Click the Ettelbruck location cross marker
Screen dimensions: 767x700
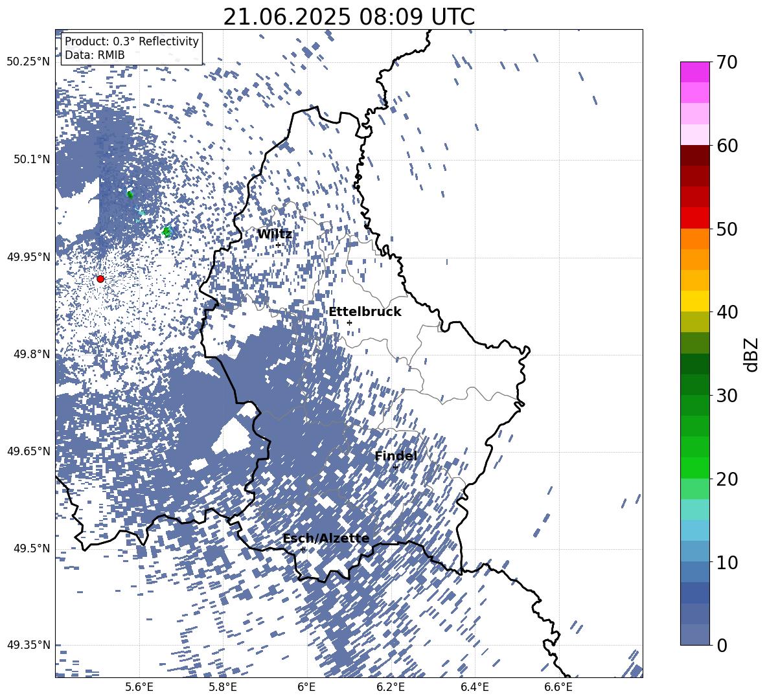point(349,322)
